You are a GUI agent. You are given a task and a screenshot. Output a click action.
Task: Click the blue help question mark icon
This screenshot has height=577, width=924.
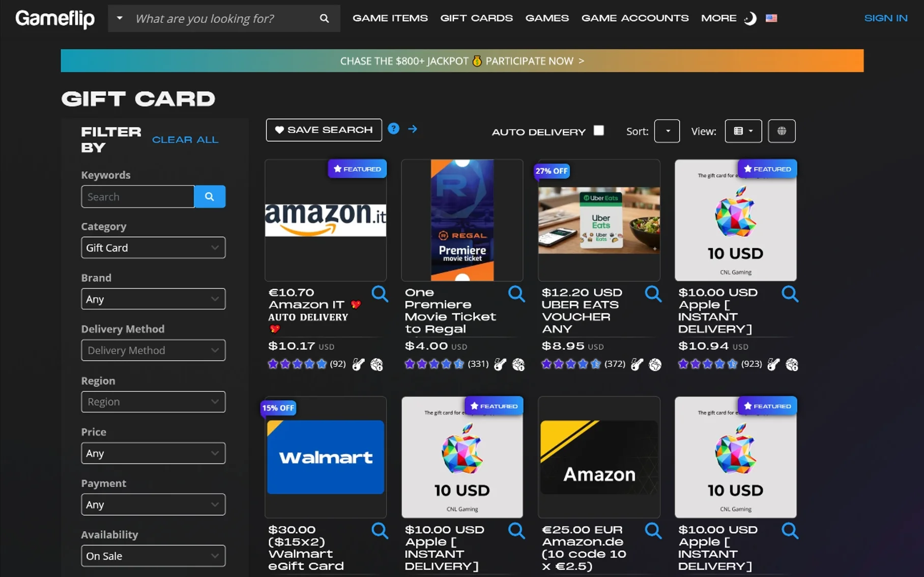pyautogui.click(x=393, y=129)
